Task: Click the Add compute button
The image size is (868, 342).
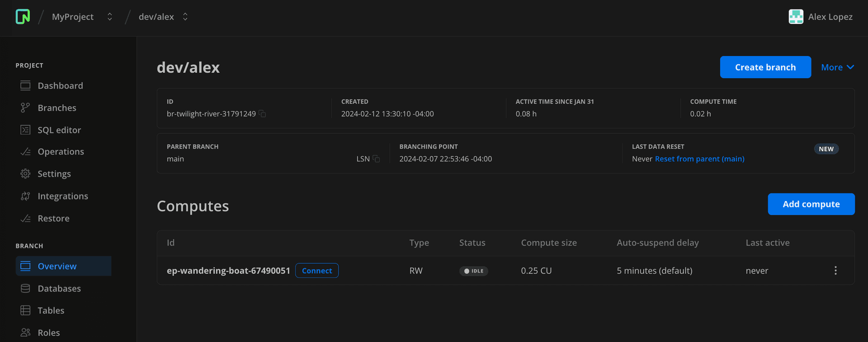Action: point(811,204)
